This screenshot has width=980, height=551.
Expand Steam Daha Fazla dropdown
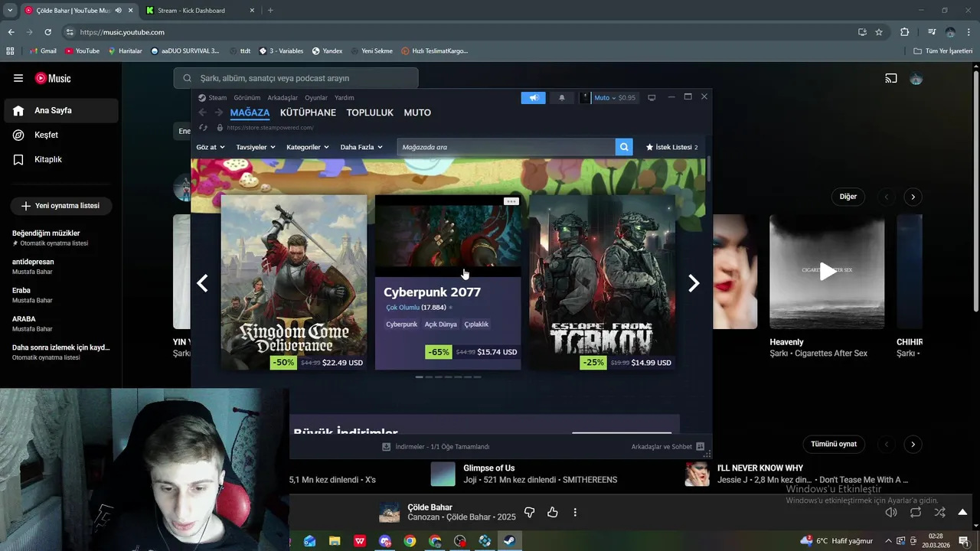361,147
